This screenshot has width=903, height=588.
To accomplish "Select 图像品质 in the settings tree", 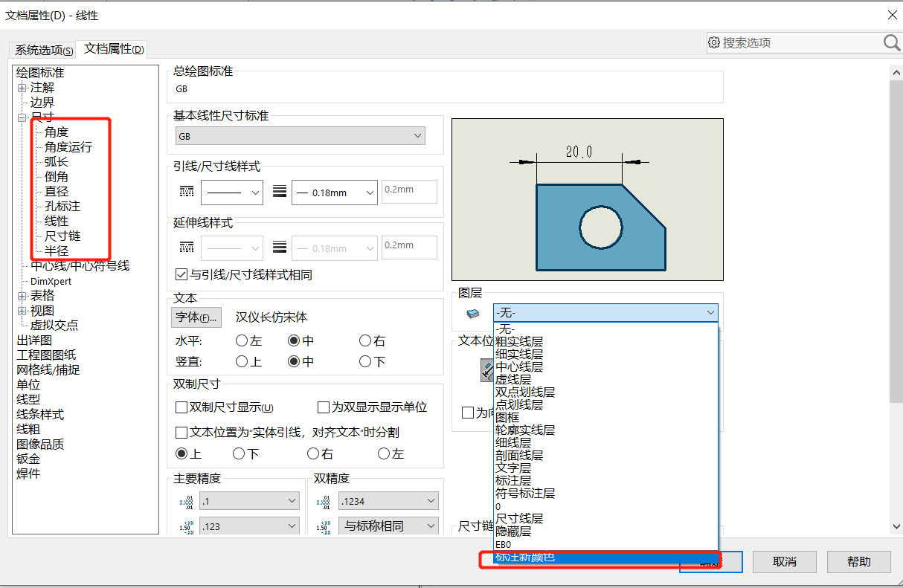I will coord(40,445).
